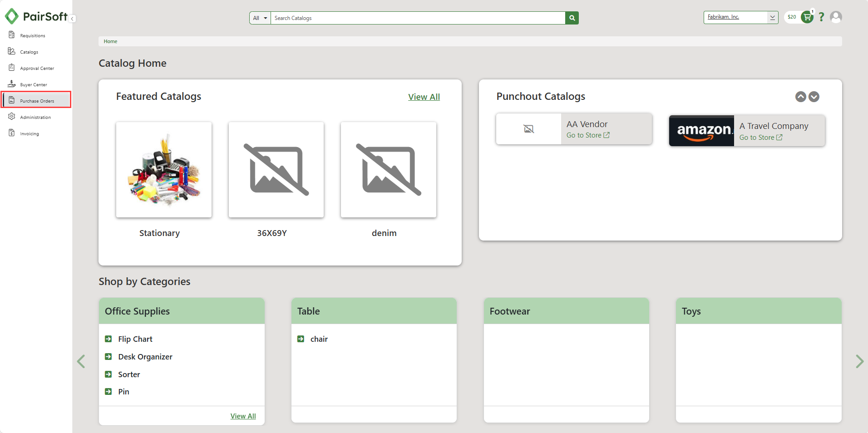Screen dimensions: 868x433
Task: Select Sorter category item
Action: pos(129,374)
